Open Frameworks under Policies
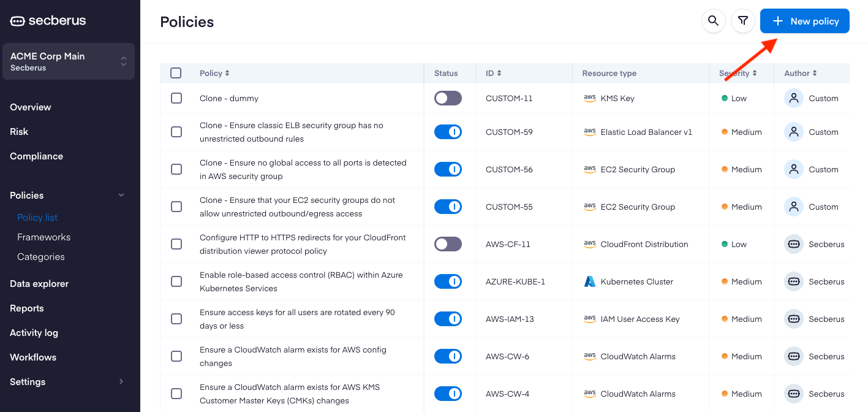Image resolution: width=868 pixels, height=412 pixels. click(44, 237)
